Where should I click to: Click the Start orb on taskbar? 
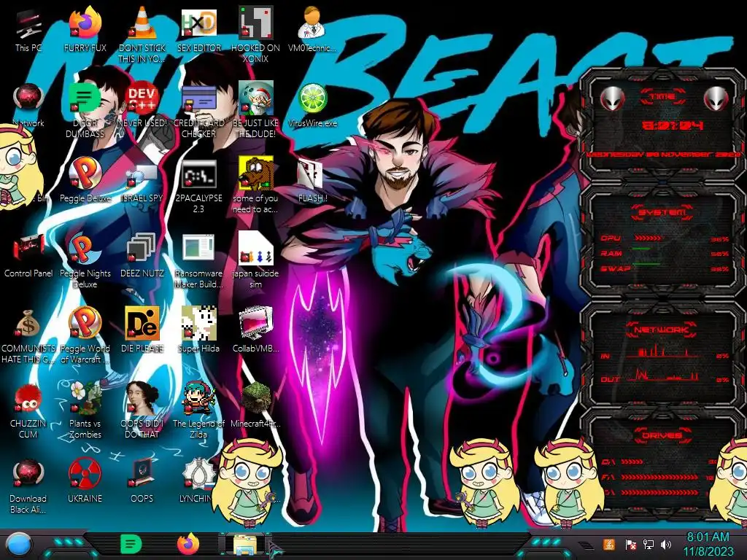(x=19, y=545)
